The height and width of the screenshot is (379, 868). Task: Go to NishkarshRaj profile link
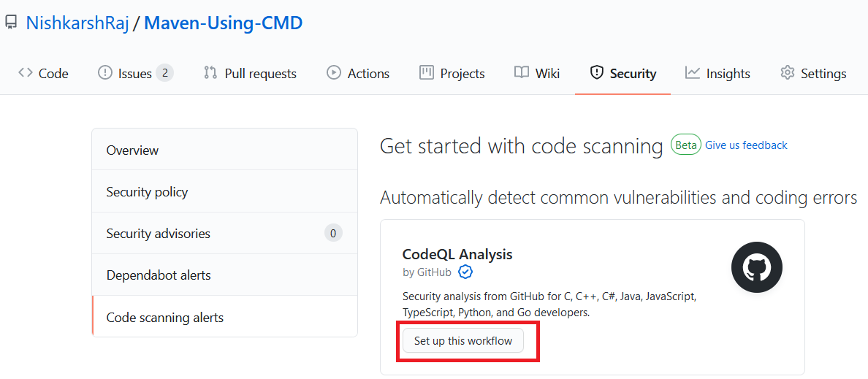pyautogui.click(x=77, y=23)
